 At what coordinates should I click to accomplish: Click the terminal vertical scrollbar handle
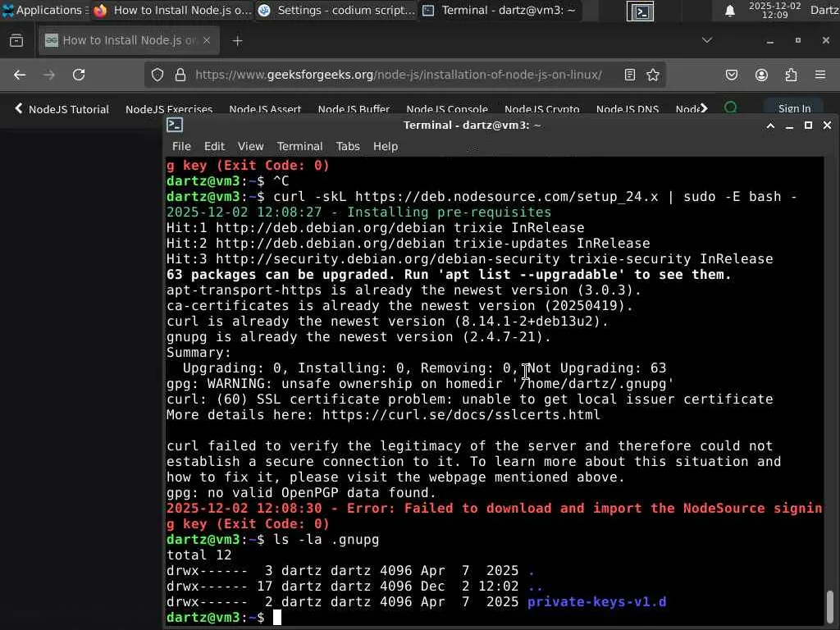pos(829,605)
